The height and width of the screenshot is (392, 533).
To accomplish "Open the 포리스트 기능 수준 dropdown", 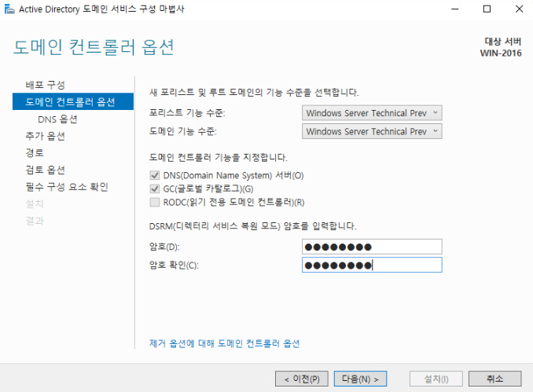I will pyautogui.click(x=372, y=113).
